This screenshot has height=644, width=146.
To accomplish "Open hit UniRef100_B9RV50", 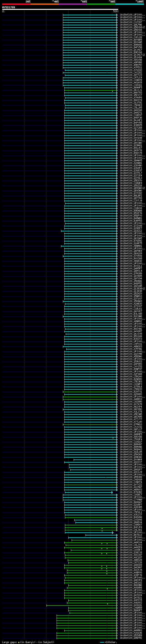I will tap(131, 65).
